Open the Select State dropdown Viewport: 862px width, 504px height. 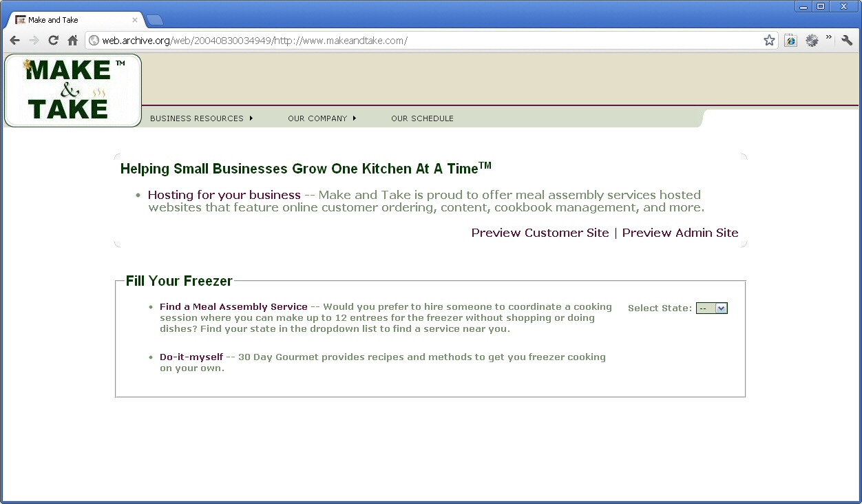tap(712, 308)
